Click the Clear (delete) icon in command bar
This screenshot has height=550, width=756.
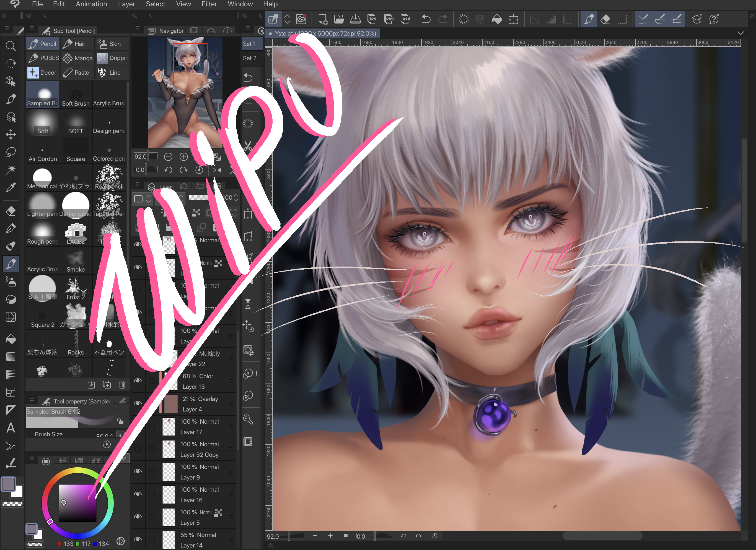[464, 19]
